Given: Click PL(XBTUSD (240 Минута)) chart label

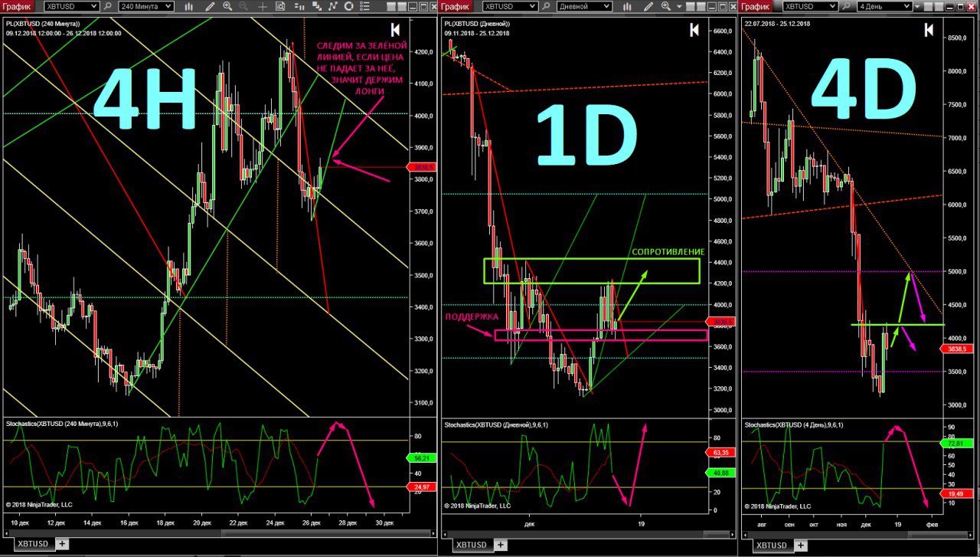Looking at the screenshot, I should 43,25.
